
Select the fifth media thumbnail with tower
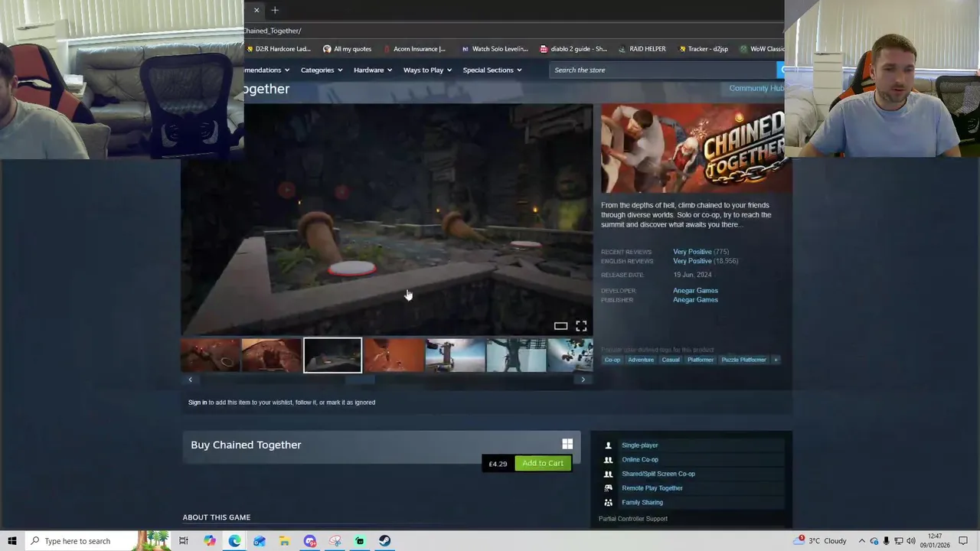455,356
